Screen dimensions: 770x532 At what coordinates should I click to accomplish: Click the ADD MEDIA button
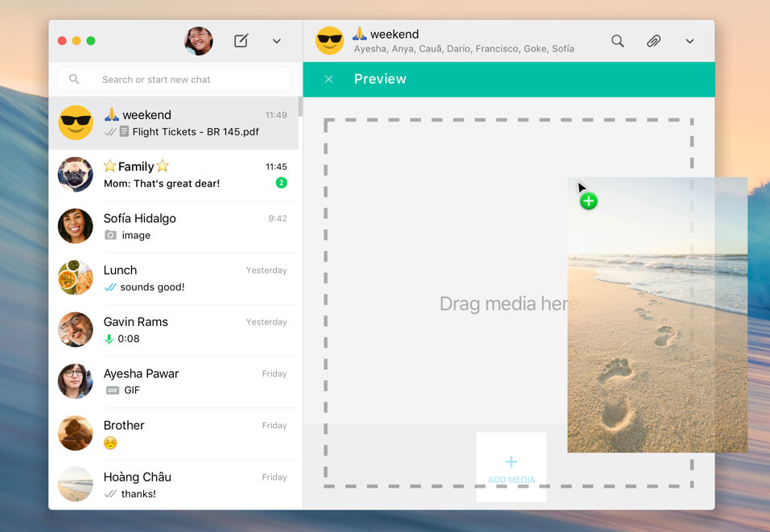(x=511, y=467)
